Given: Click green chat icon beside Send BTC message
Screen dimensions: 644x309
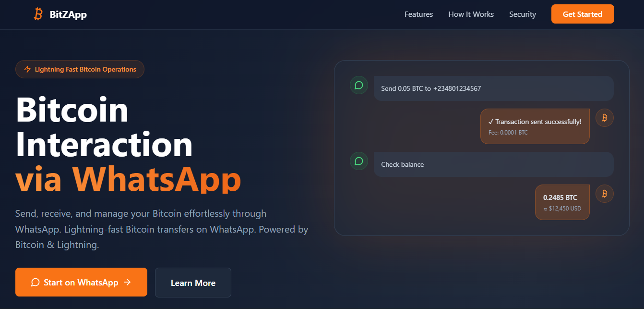Looking at the screenshot, I should [x=358, y=85].
